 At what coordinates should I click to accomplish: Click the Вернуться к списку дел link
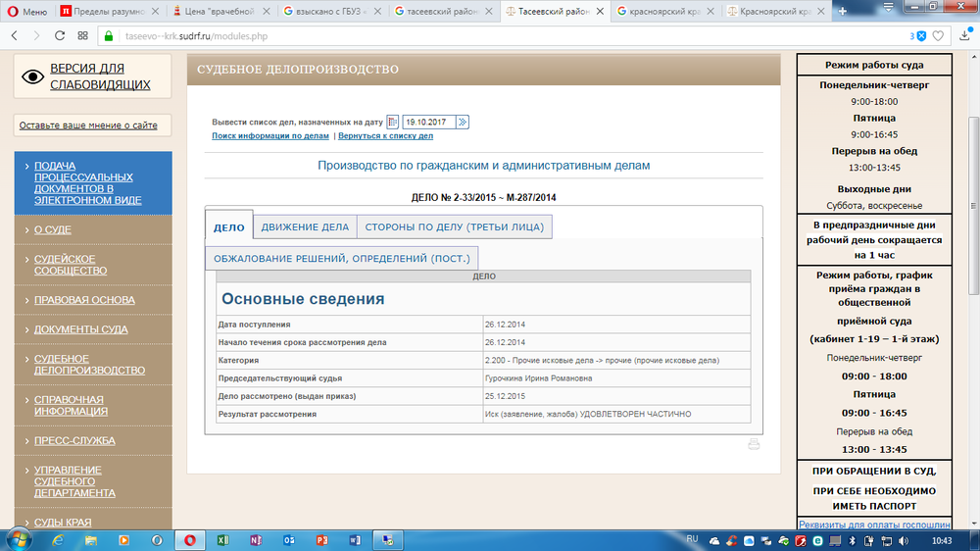tap(385, 136)
